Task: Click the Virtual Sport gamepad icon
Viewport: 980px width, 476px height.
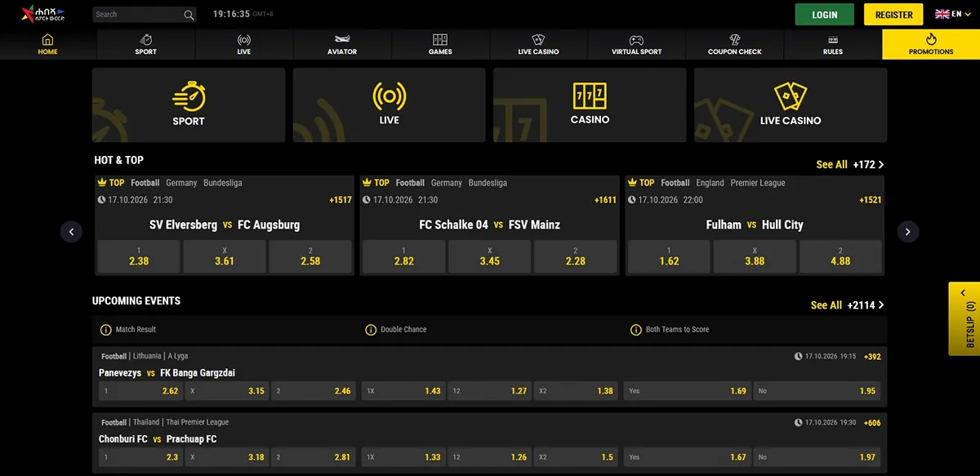Action: click(x=636, y=39)
